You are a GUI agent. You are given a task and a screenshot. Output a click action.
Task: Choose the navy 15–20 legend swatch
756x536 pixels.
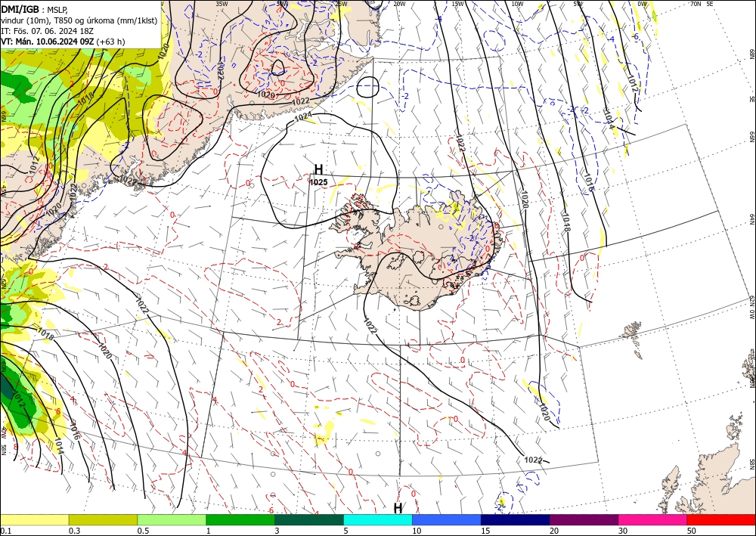[x=516, y=519]
